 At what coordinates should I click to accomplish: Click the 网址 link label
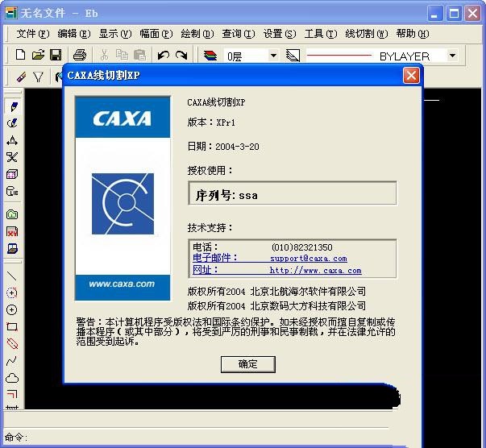205,270
